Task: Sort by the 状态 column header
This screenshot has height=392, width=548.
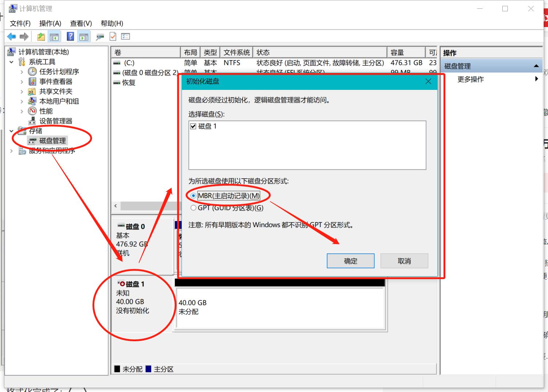Action: coord(320,52)
